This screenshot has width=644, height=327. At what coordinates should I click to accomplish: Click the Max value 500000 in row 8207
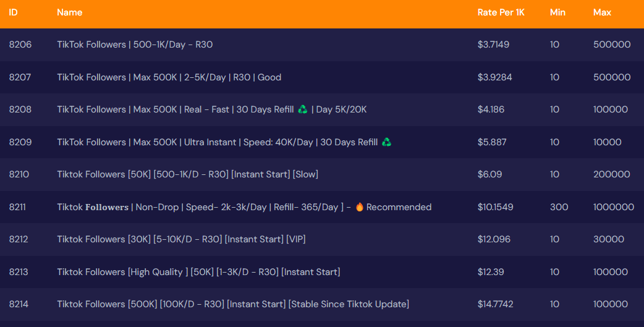(612, 77)
